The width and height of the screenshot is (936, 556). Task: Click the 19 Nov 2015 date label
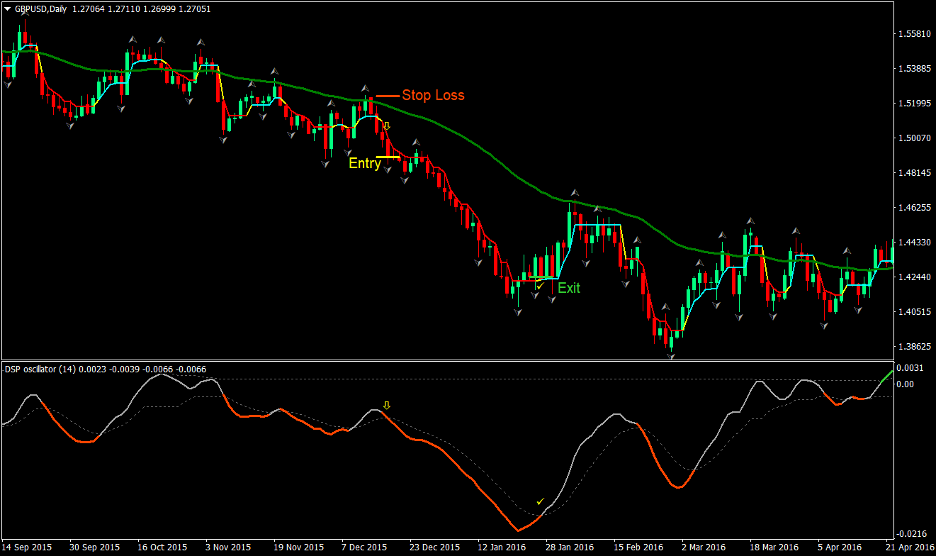[298, 547]
